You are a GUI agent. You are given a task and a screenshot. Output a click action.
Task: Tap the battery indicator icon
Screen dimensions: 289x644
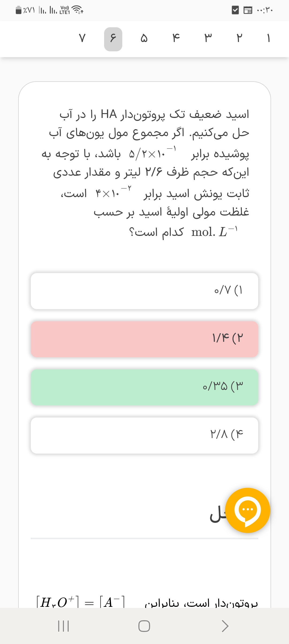pos(19,10)
